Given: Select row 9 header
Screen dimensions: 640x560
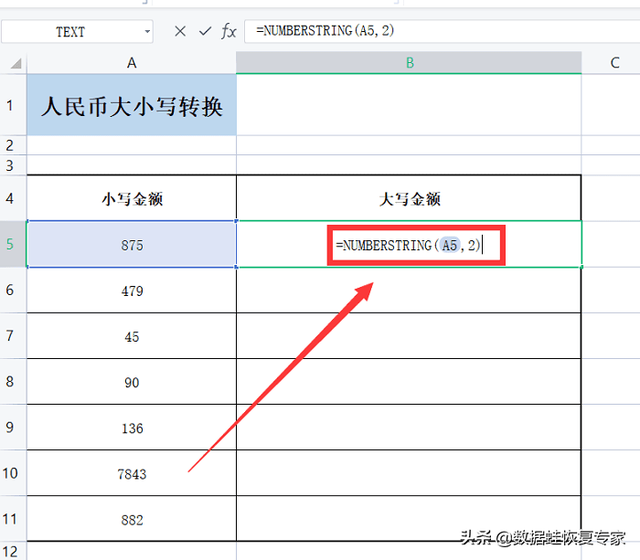Looking at the screenshot, I should [13, 427].
